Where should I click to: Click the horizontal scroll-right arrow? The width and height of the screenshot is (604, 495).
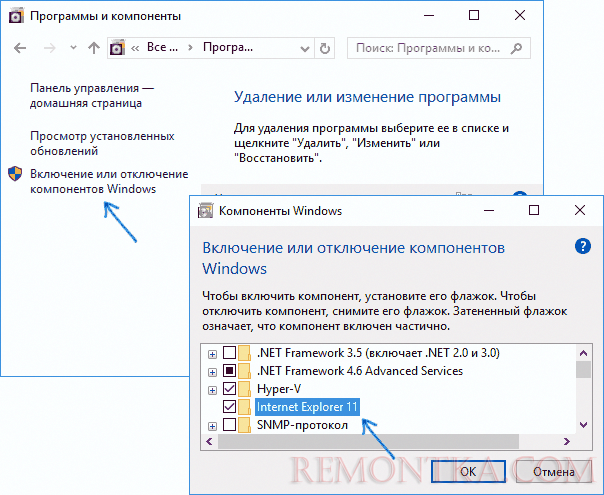coord(567,441)
